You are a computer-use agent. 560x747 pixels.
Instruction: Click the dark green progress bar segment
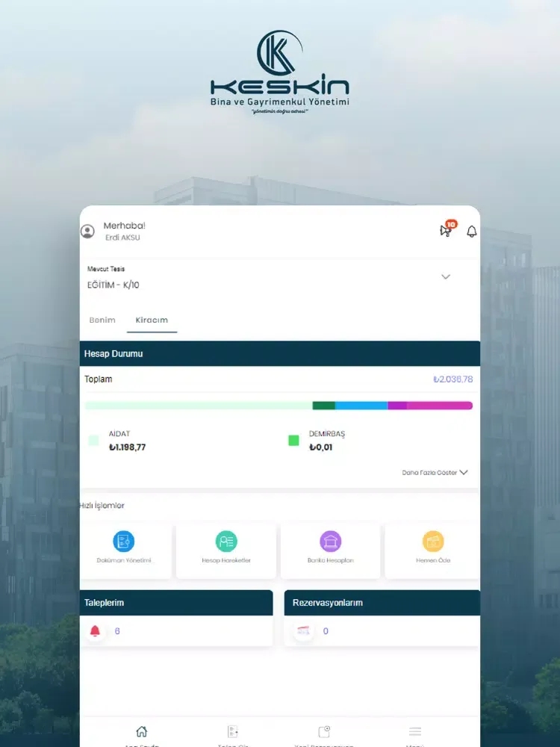(x=324, y=406)
